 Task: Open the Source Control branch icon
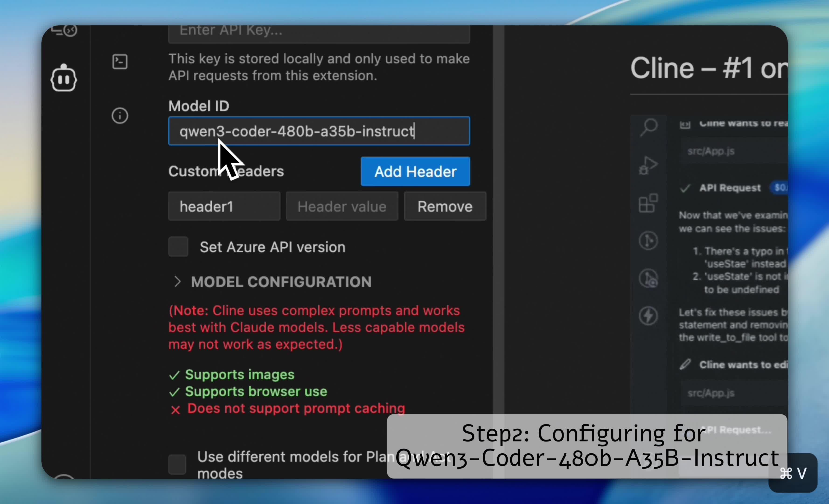coord(648,241)
